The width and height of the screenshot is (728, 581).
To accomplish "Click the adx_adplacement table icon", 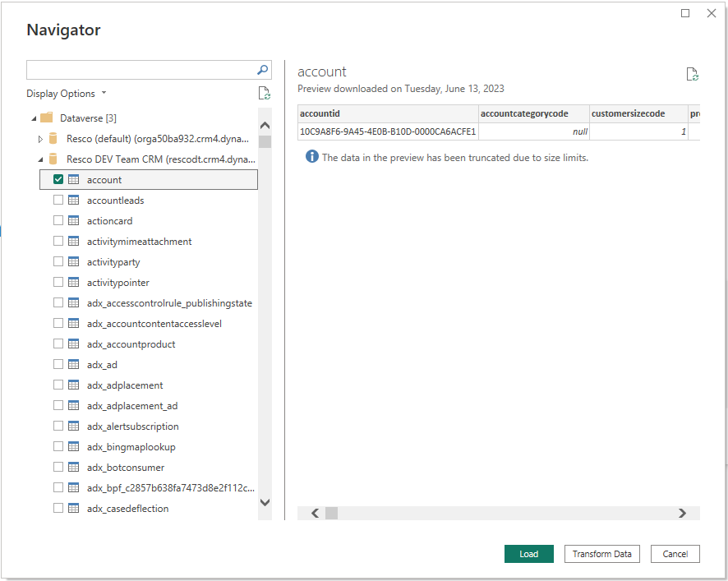I will 73,385.
